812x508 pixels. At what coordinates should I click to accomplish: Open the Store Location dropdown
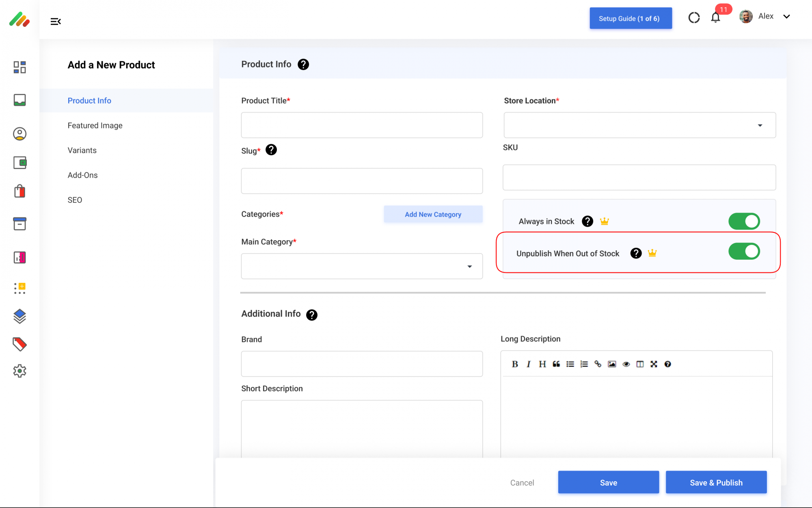click(x=639, y=125)
